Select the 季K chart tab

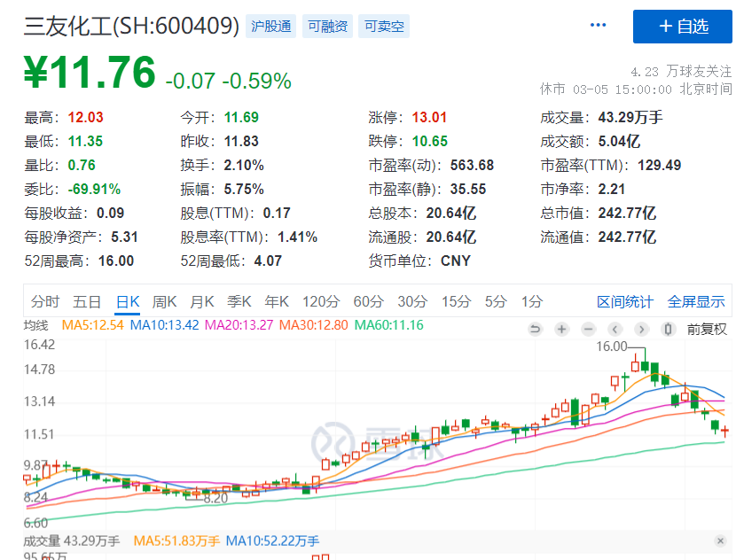239,301
